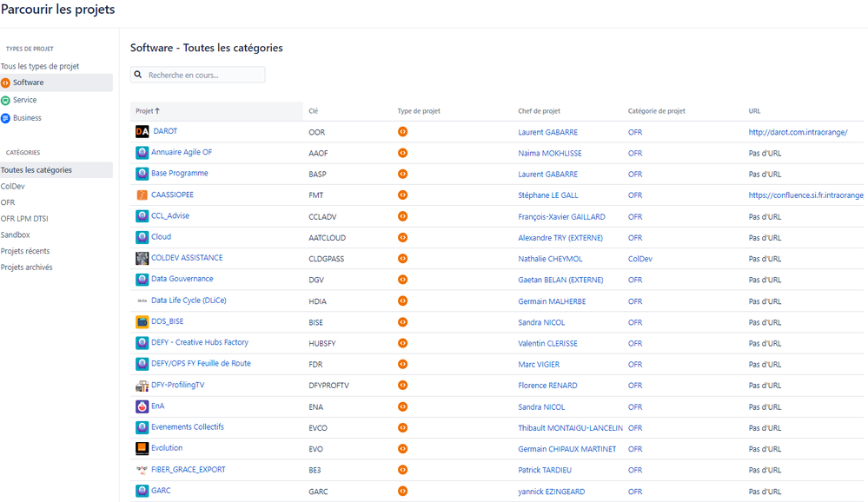Open OFR category in FIBER_GRACE_EXPORT row
Viewport: 868px width, 502px height.
[635, 471]
